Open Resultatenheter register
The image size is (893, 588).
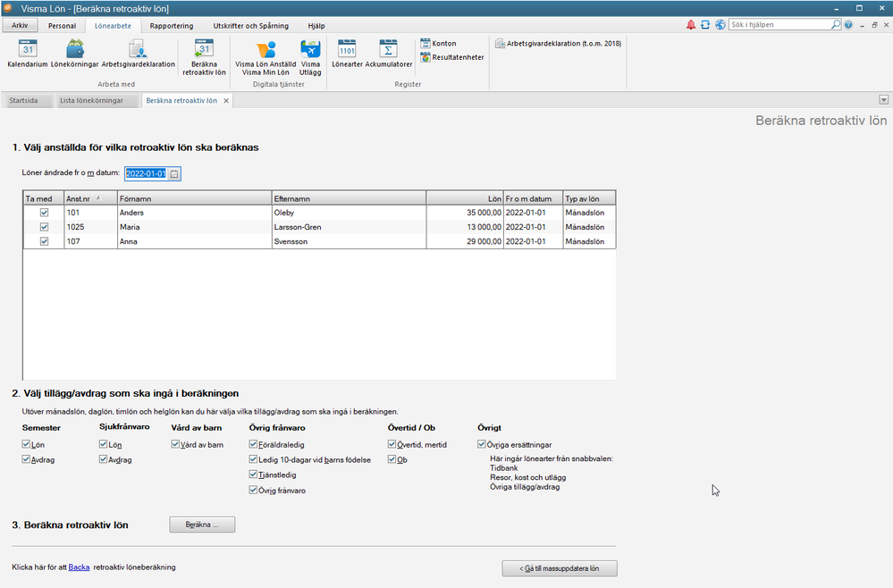pyautogui.click(x=452, y=57)
